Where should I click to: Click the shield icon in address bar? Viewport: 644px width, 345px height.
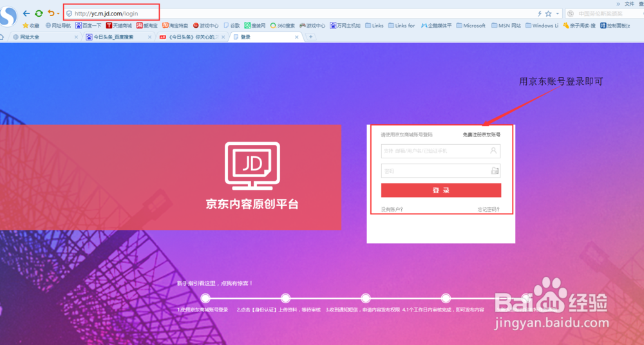click(69, 14)
